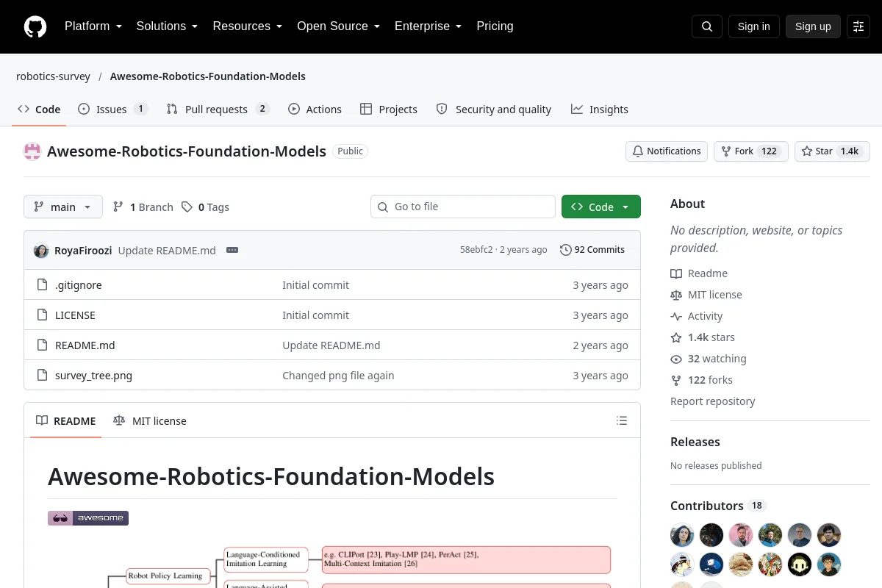This screenshot has width=882, height=588.
Task: Click the Go to file search field
Action: (x=463, y=207)
